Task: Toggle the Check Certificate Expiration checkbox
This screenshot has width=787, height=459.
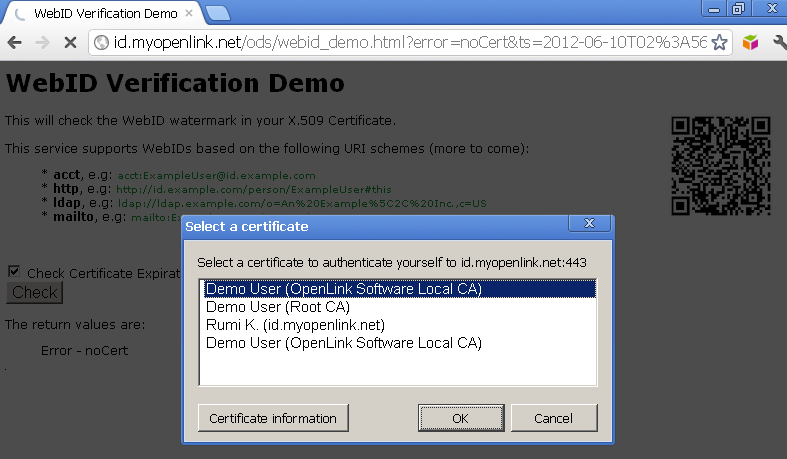Action: [14, 271]
